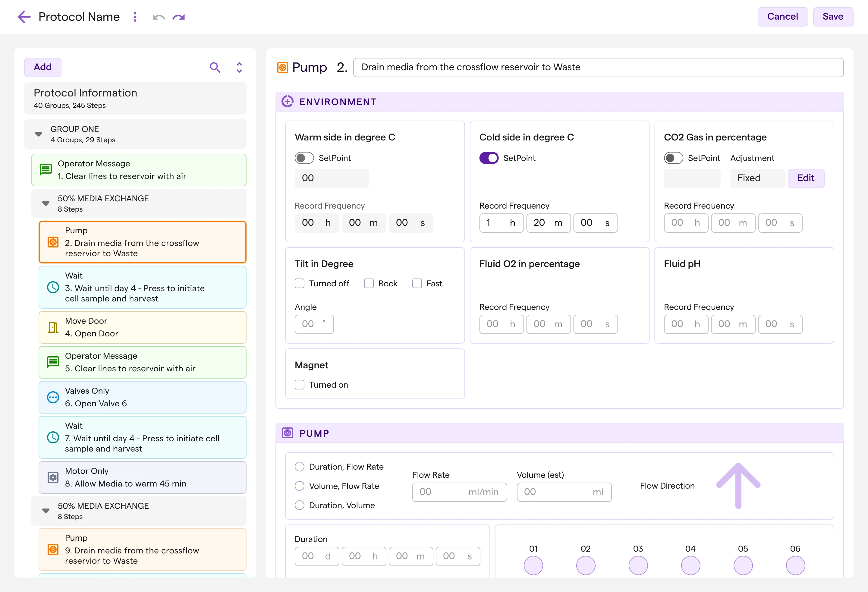Select pump channel 05 circle

point(743,565)
